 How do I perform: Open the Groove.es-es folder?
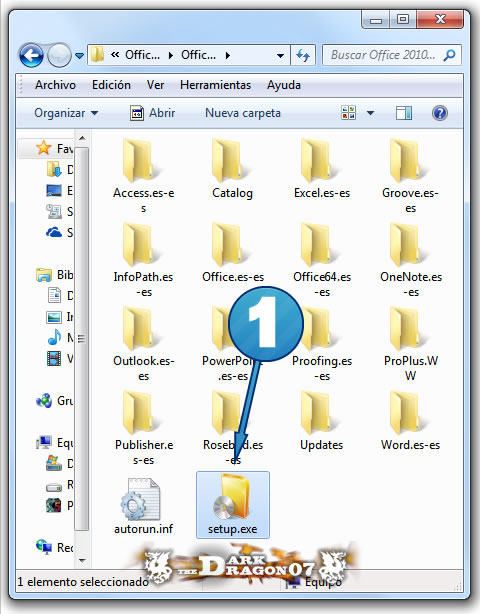pyautogui.click(x=410, y=175)
